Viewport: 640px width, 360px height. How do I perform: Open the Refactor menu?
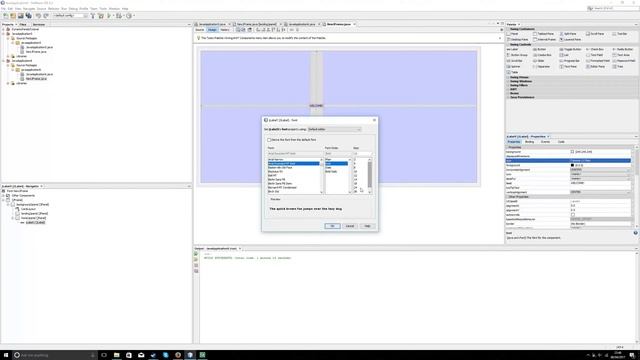pos(53,9)
